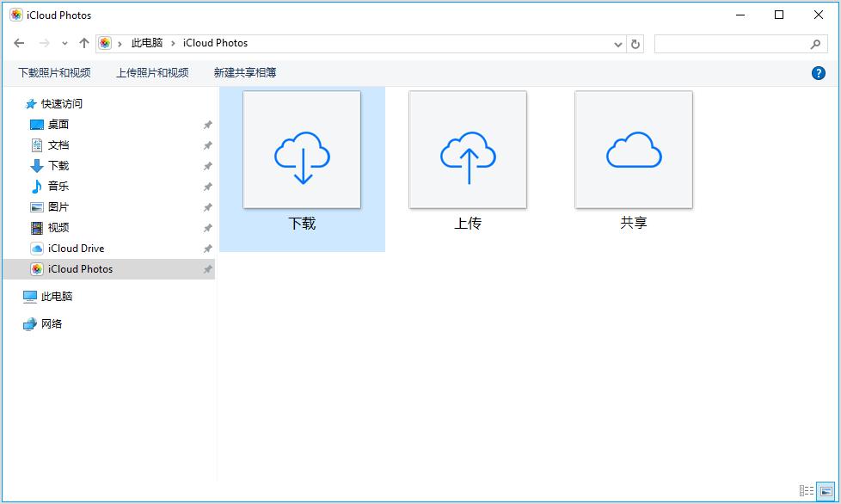The height and width of the screenshot is (504, 841).
Task: Expand the address bar history dropdown
Action: (617, 43)
